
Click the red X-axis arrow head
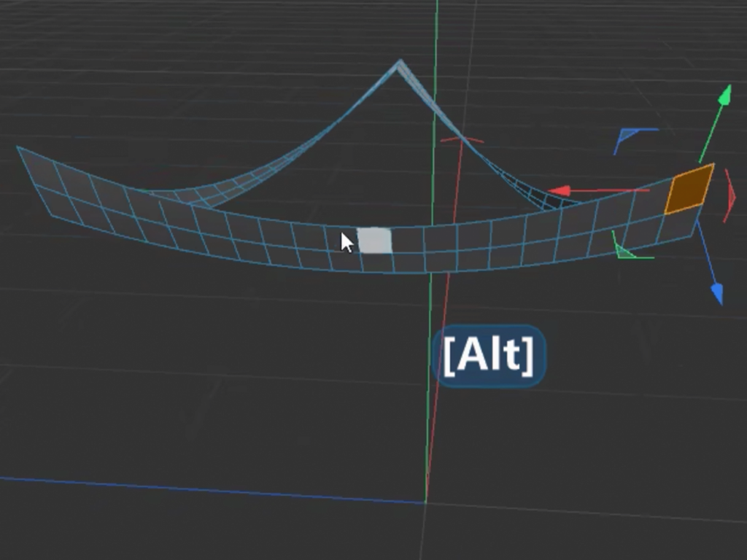pos(559,191)
